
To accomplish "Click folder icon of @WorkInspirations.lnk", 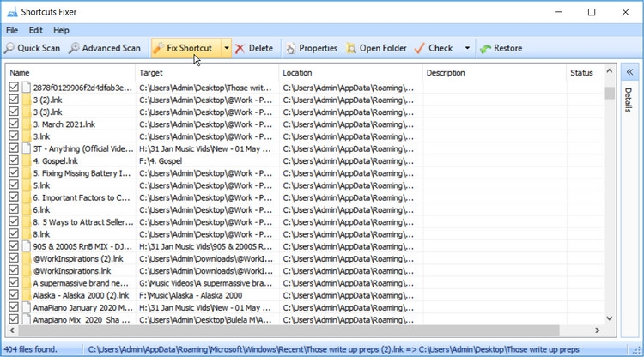I will (x=27, y=271).
